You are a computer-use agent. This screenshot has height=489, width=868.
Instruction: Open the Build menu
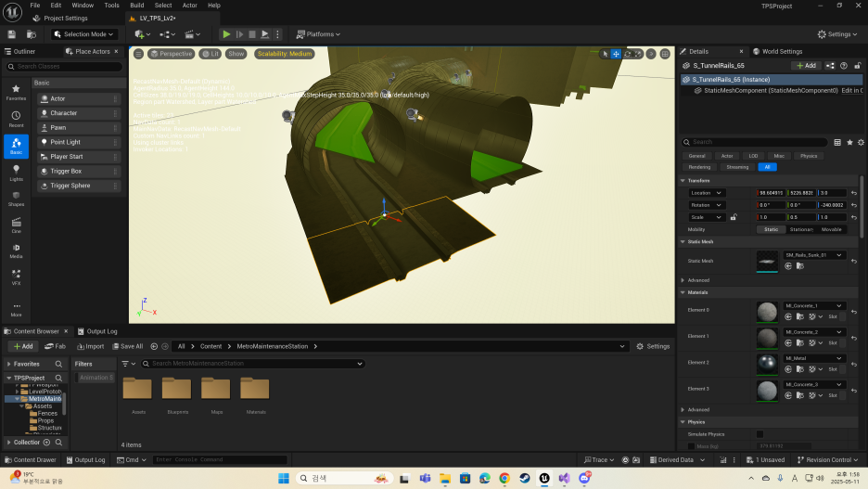(136, 5)
